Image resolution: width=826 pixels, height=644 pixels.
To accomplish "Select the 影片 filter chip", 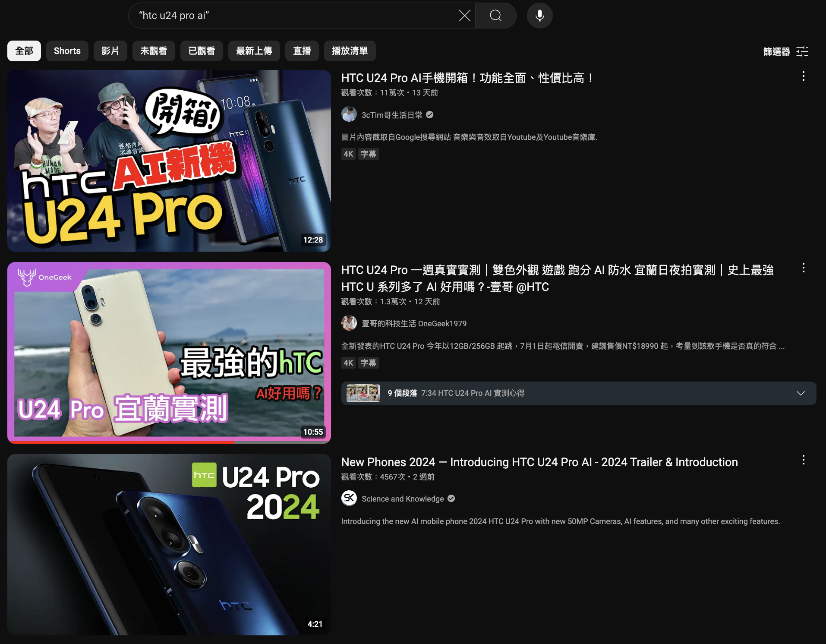I will (110, 51).
